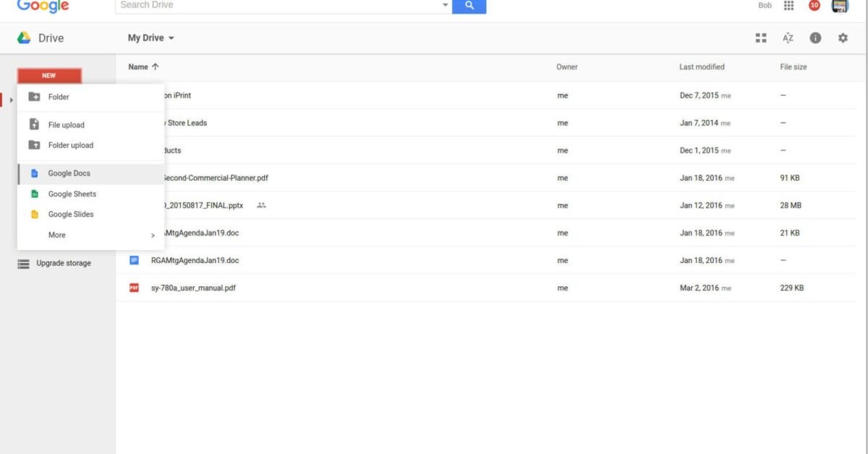868x454 pixels.
Task: Click the PDF icon of sy-780a_user_manual.pdf
Action: coord(134,288)
